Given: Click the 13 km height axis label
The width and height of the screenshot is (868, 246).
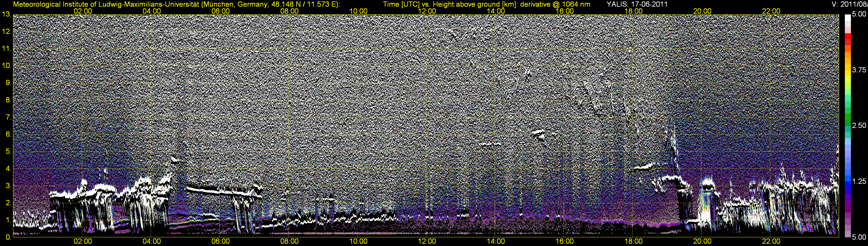Looking at the screenshot, I should click(x=6, y=14).
